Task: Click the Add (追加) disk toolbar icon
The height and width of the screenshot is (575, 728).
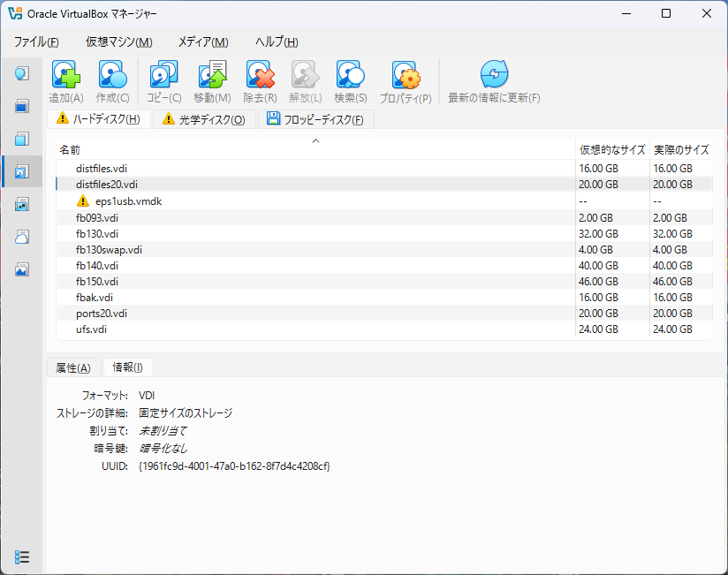Action: (66, 75)
